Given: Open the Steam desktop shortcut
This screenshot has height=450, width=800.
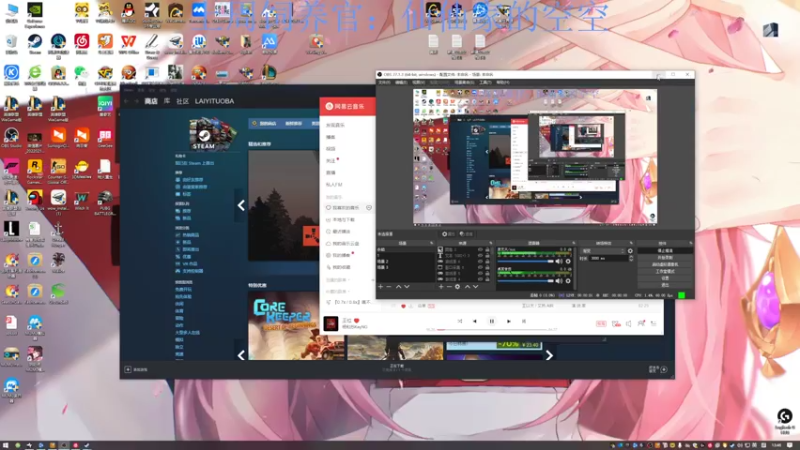Looking at the screenshot, I should 35,44.
